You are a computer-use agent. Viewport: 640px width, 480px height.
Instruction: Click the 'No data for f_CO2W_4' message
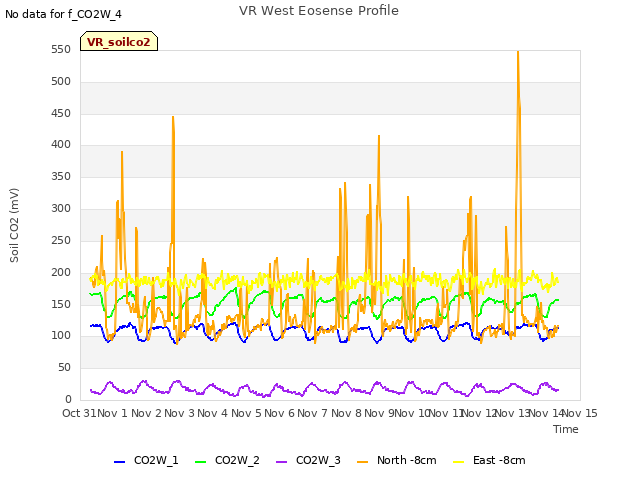(x=63, y=14)
